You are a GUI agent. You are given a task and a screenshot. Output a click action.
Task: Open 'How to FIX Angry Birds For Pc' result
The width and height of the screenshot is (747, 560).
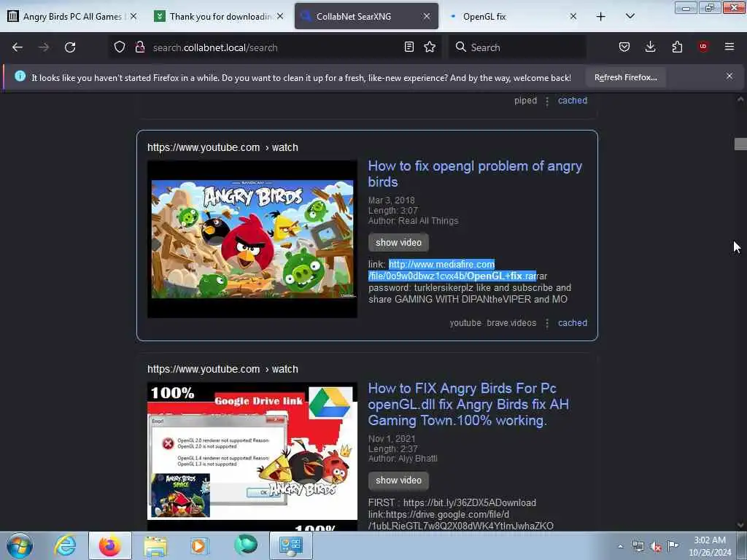coord(468,404)
